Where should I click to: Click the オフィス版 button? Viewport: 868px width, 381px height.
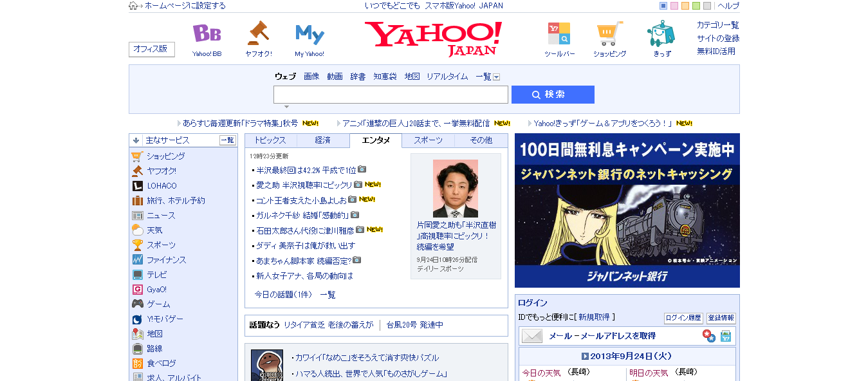pos(152,50)
